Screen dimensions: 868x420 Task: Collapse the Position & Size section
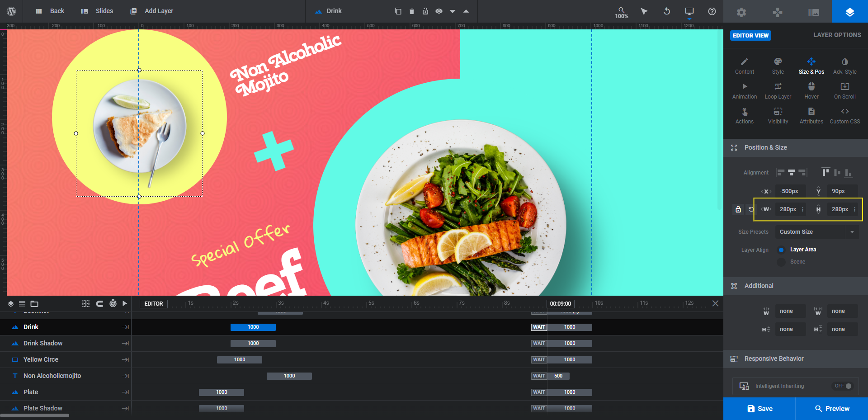pos(796,147)
